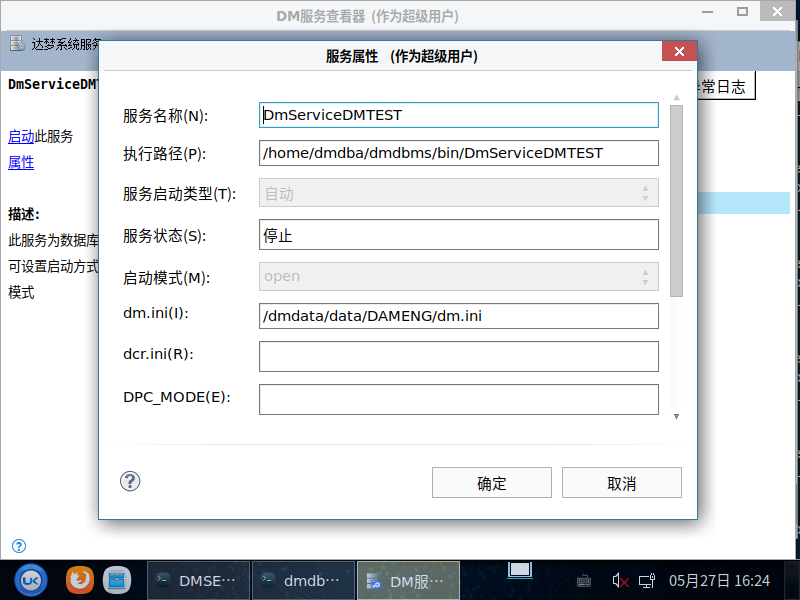The image size is (800, 600).
Task: Cancel the dialog with 取消
Action: coord(622,483)
